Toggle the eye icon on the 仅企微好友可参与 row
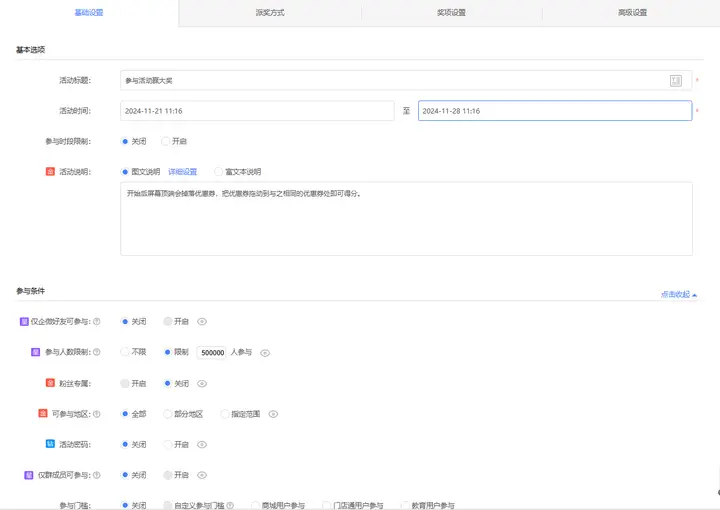 [x=202, y=321]
